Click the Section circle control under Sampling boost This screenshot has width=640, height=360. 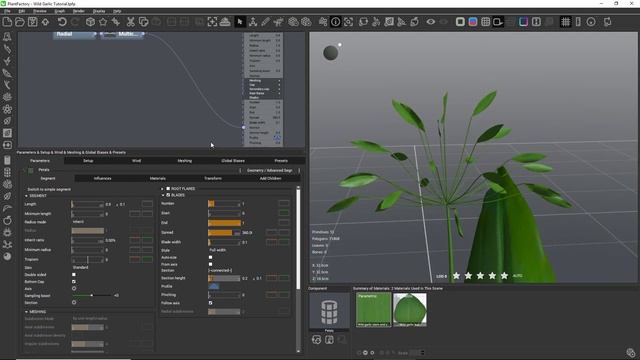[74, 302]
